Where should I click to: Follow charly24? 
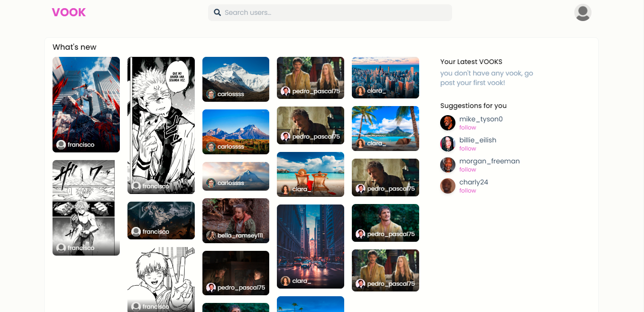[467, 191]
